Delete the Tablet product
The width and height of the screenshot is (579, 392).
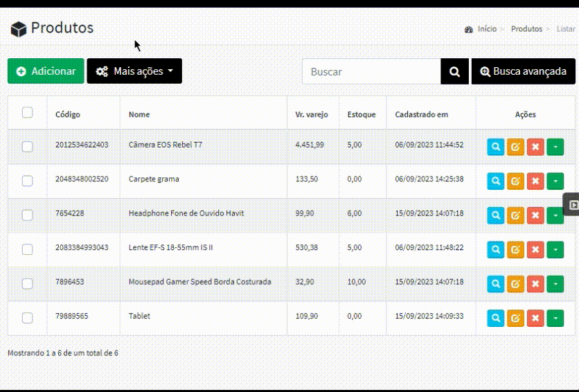pyautogui.click(x=535, y=318)
